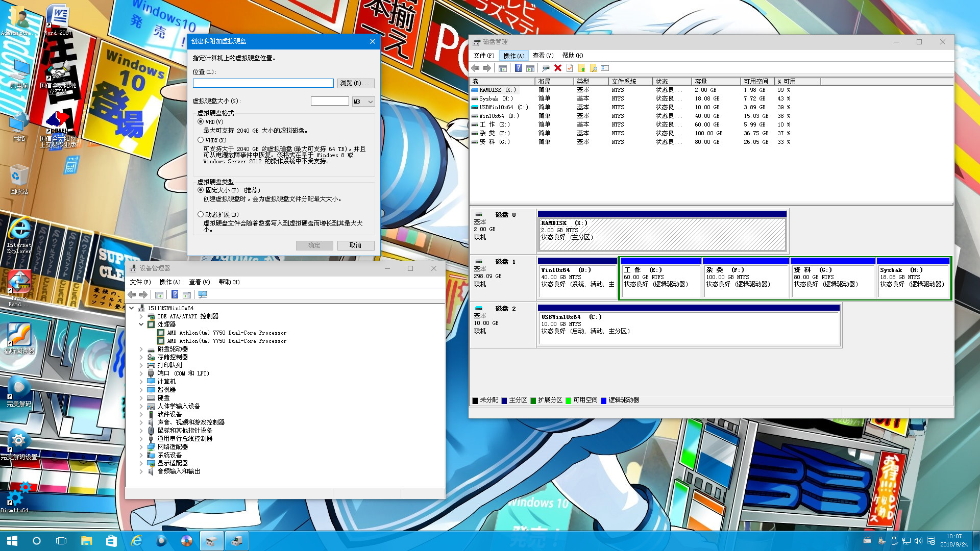Open Windows Store from taskbar
This screenshot has width=980, height=551.
pos(111,541)
